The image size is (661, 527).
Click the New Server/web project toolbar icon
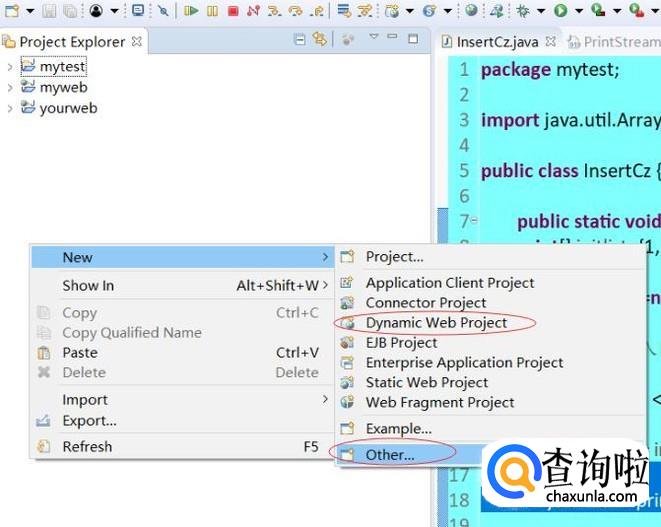click(392, 11)
